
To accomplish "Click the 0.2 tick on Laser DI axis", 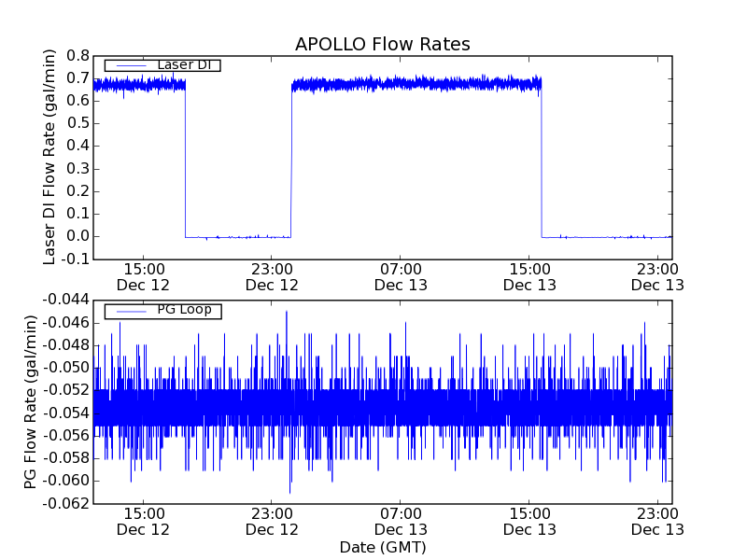I will point(78,191).
